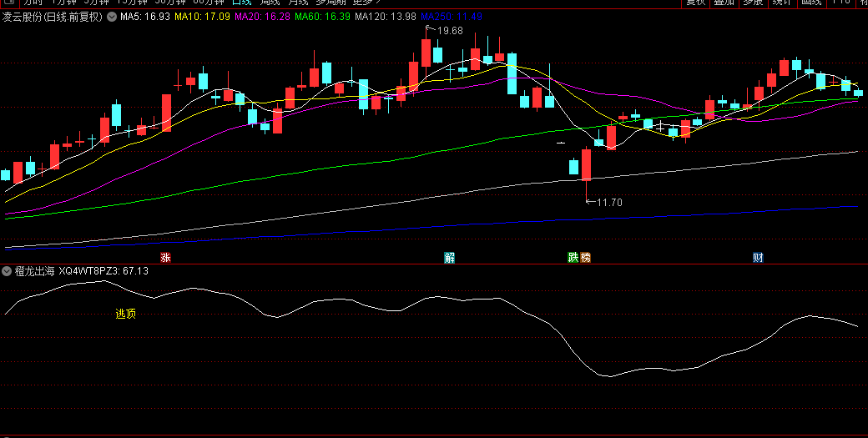Switch to the 多周期 tab
868x438 pixels.
click(331, 3)
